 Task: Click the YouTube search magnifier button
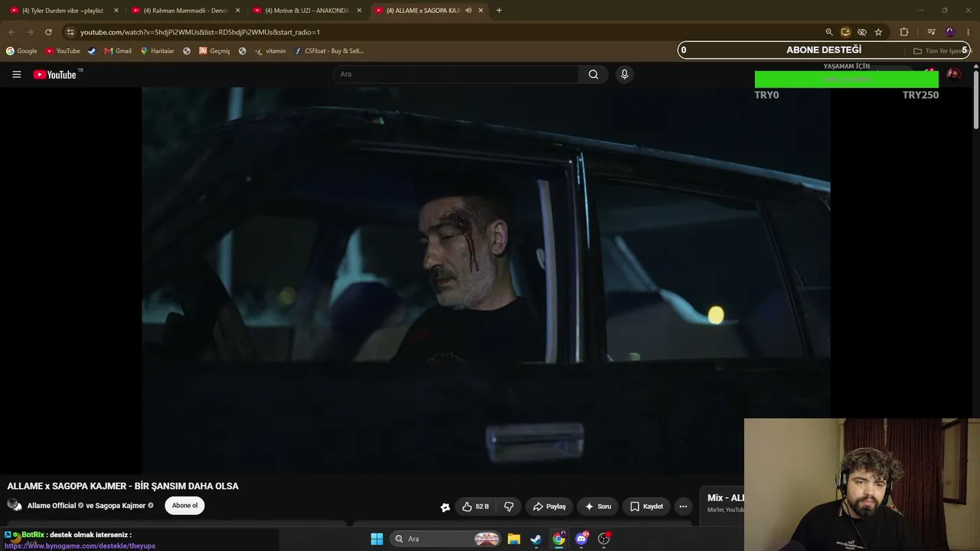[593, 74]
